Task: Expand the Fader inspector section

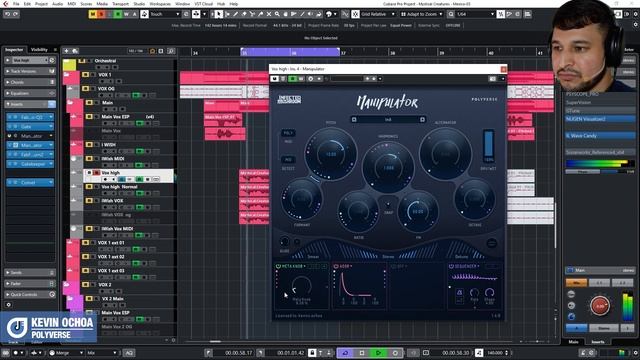Action: pyautogui.click(x=30, y=284)
